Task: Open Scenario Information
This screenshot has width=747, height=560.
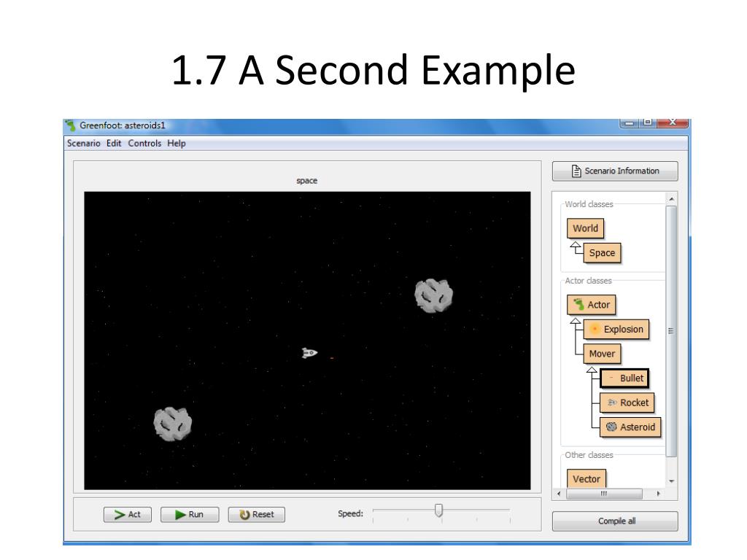Action: pyautogui.click(x=614, y=171)
